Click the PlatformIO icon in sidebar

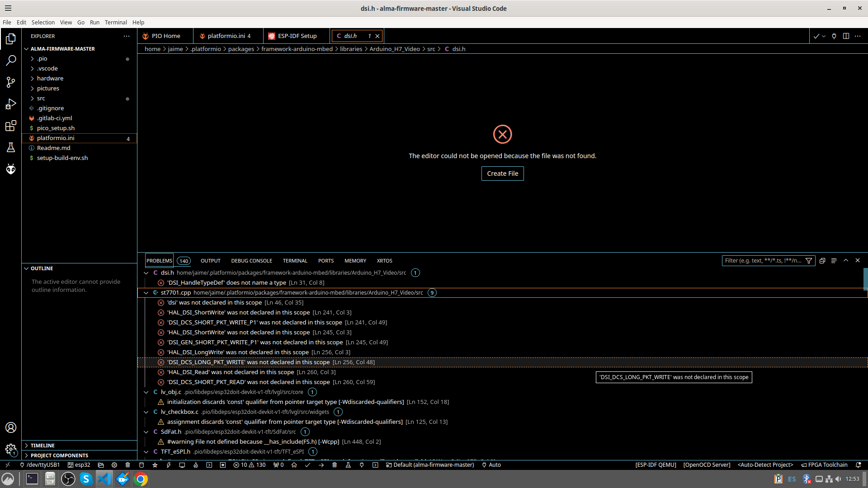coord(11,169)
